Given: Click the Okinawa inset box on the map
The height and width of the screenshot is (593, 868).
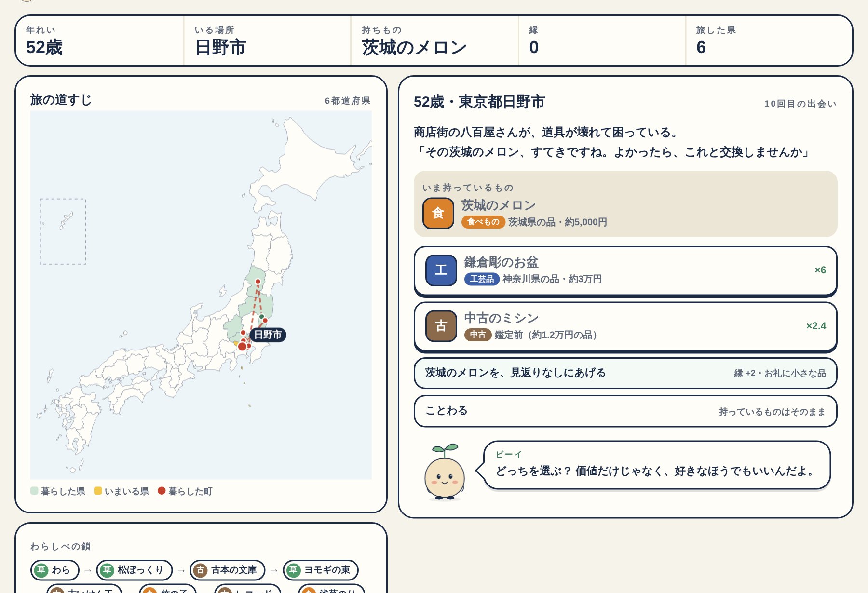Looking at the screenshot, I should 63,231.
